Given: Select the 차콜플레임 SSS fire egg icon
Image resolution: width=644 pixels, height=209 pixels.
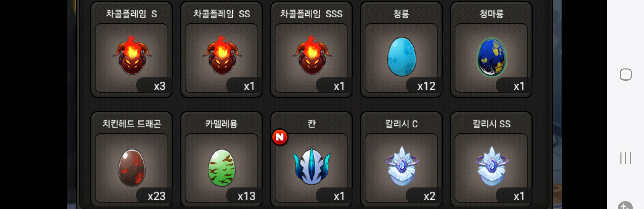Looking at the screenshot, I should pos(312,55).
